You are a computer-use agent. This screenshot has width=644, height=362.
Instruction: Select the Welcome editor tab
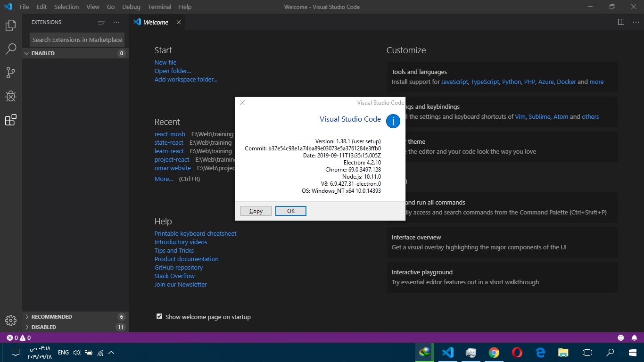point(157,22)
